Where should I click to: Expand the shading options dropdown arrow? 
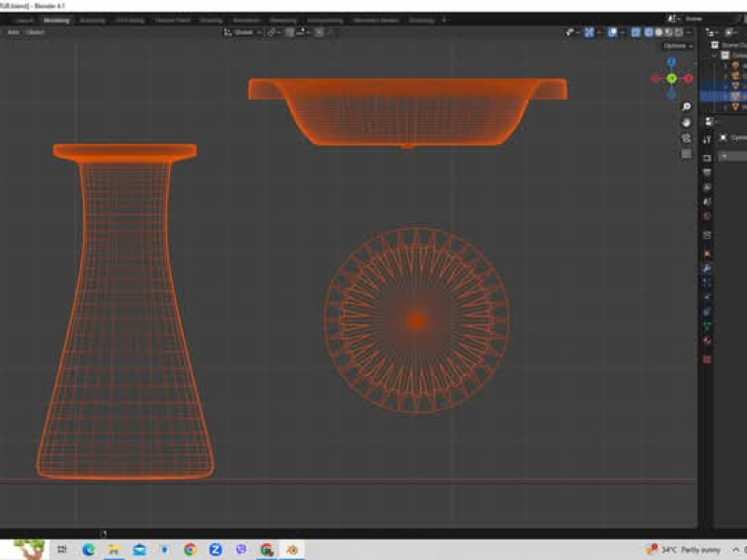[688, 32]
